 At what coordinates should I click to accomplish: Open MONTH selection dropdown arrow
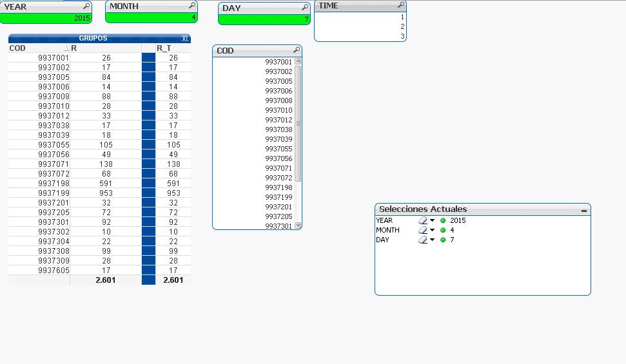(x=432, y=230)
